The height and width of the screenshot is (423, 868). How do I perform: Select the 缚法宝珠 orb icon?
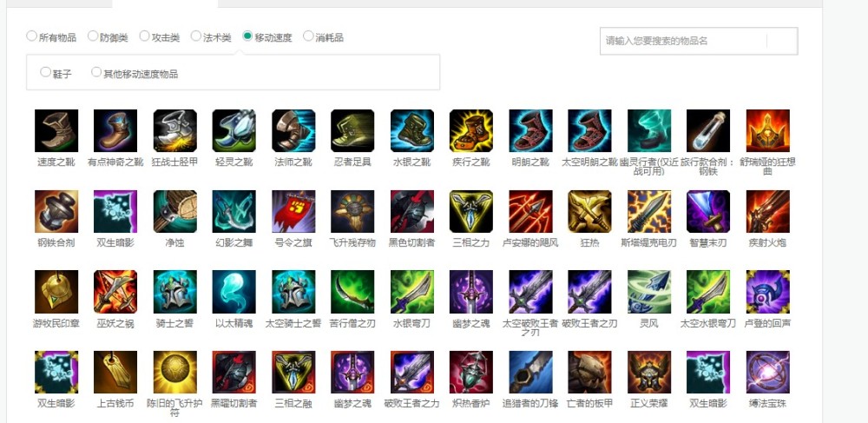768,372
